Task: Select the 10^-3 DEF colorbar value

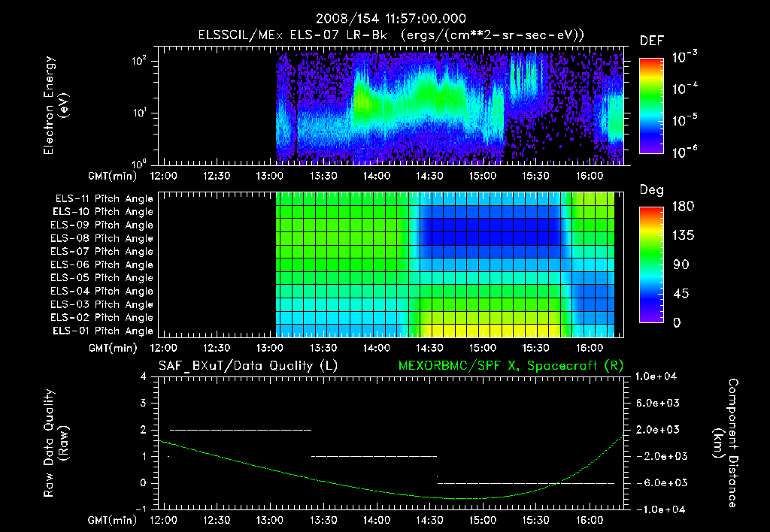Action: [684, 57]
